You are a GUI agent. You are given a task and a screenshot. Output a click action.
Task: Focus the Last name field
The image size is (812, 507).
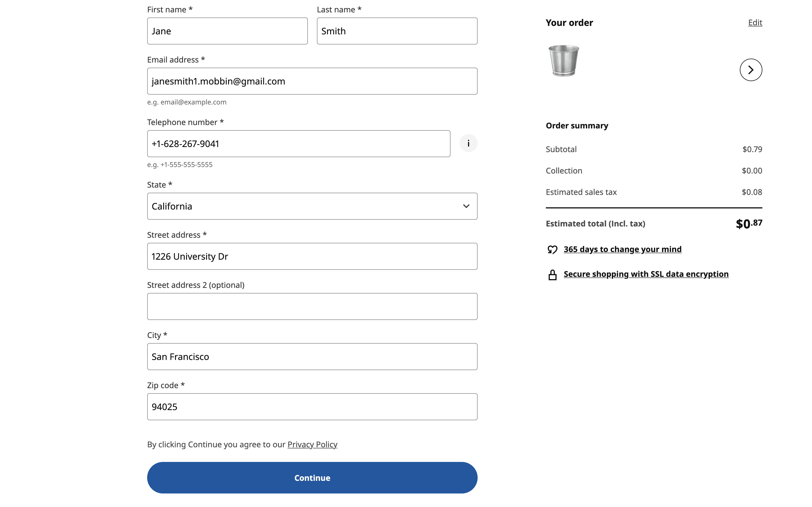[397, 31]
